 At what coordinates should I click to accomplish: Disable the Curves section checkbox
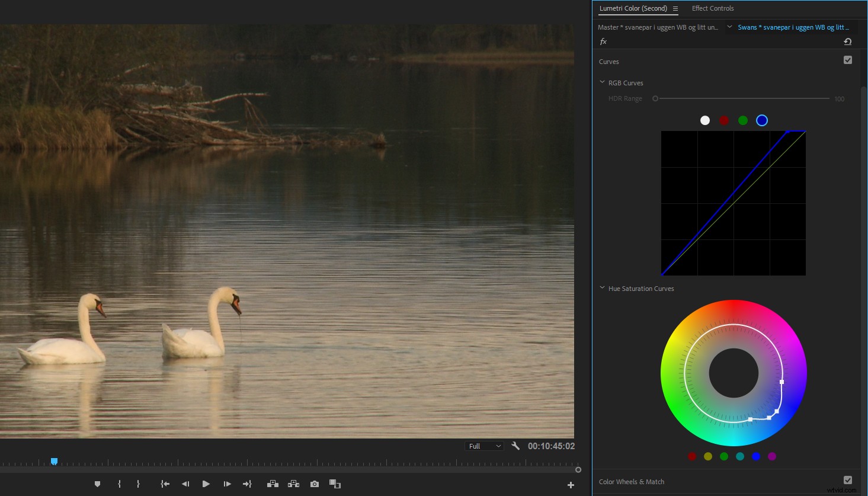pos(848,60)
